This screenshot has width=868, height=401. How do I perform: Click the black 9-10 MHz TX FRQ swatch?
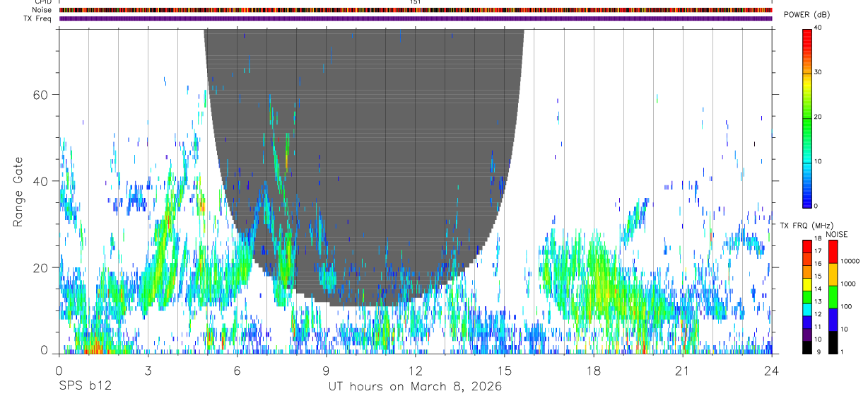click(807, 347)
